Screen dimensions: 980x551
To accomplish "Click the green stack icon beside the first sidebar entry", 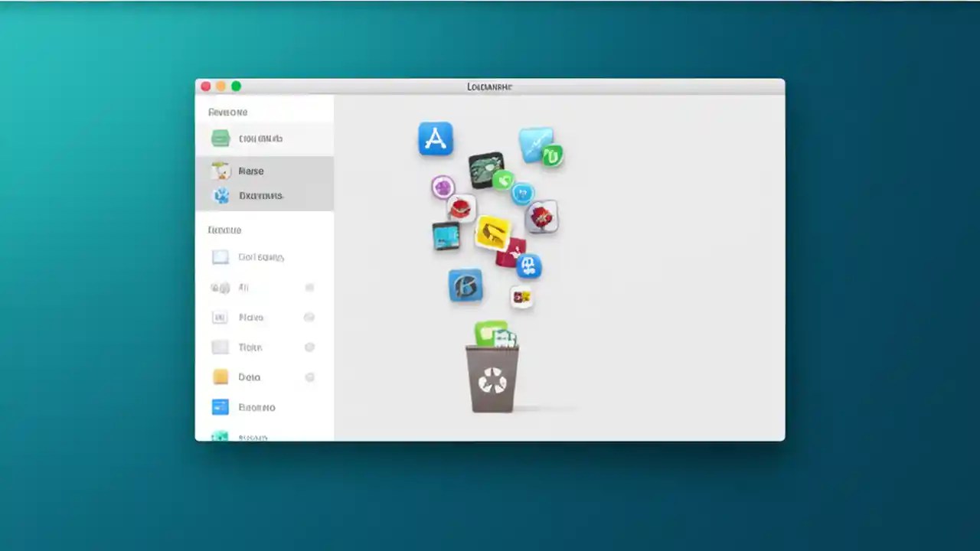I will 220,138.
